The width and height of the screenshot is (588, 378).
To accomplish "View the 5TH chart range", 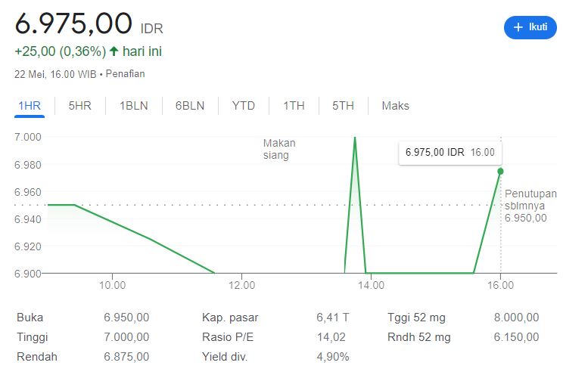I will point(343,106).
